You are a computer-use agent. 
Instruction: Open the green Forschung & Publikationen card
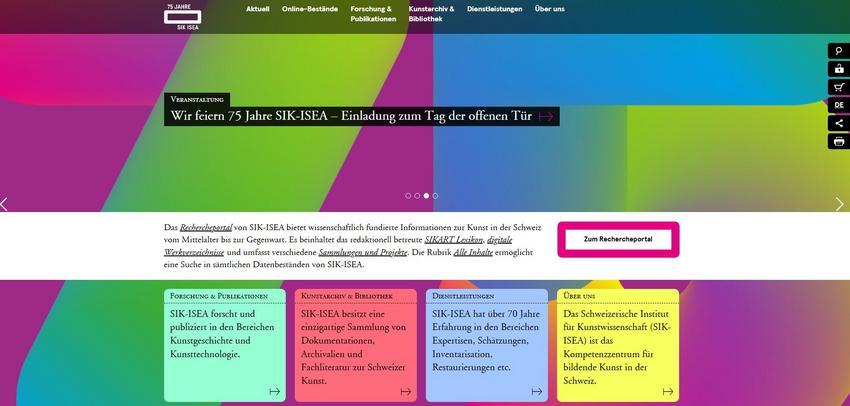(225, 345)
